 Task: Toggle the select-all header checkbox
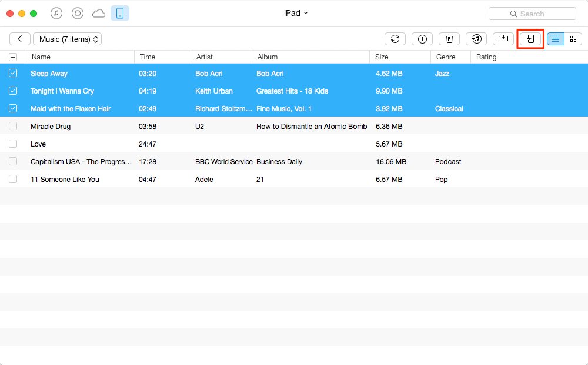[13, 57]
